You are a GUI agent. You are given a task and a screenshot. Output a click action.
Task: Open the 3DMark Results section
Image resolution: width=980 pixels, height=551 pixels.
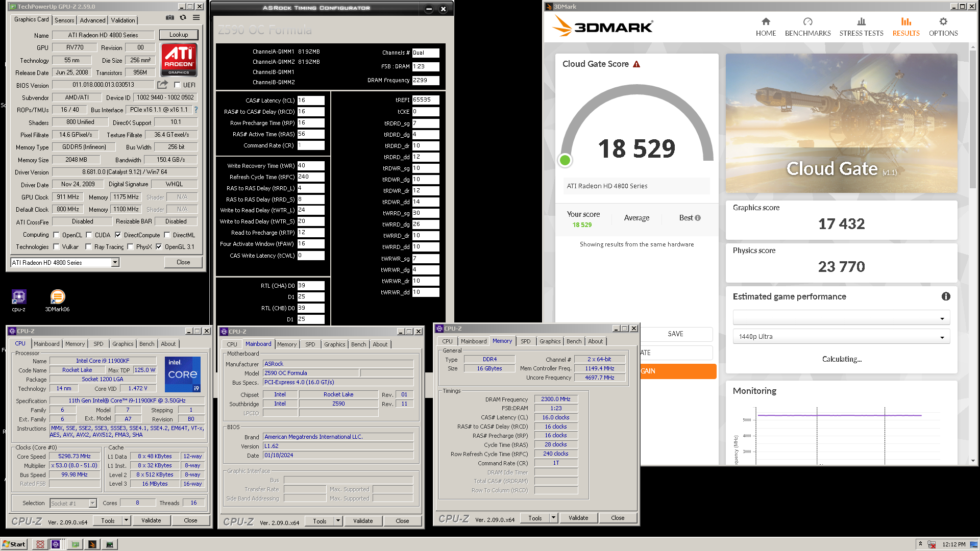906,27
